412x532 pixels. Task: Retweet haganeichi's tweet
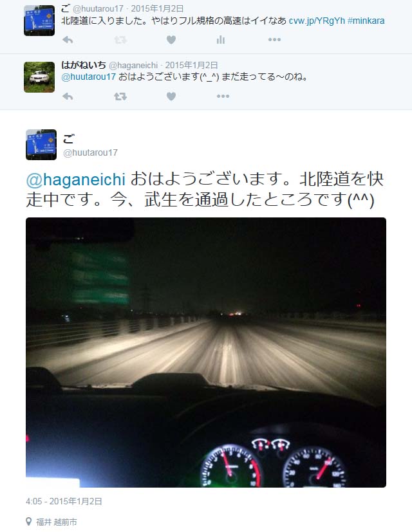click(x=120, y=96)
